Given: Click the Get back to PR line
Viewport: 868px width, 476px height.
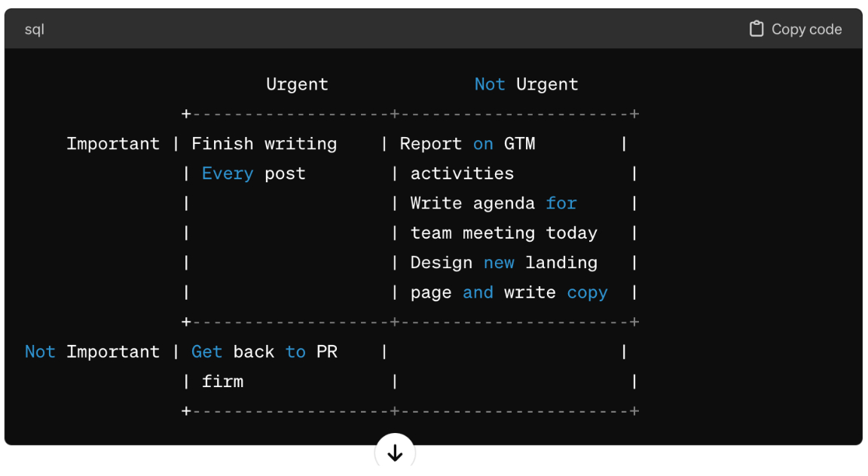Looking at the screenshot, I should pyautogui.click(x=264, y=352).
